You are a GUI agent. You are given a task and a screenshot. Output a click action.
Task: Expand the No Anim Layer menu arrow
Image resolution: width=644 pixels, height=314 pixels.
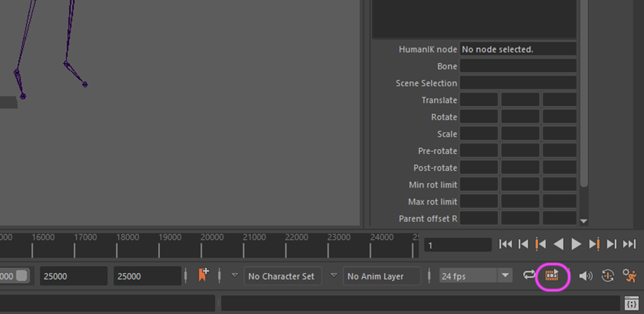pyautogui.click(x=334, y=275)
